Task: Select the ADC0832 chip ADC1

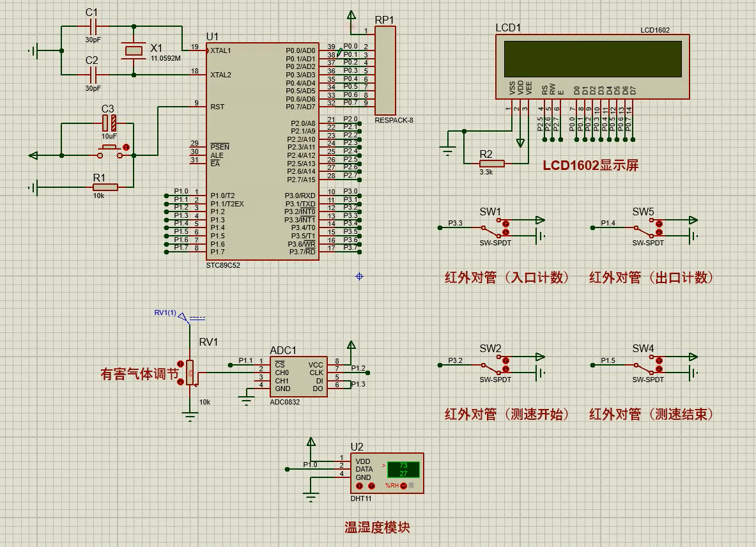Action: (x=298, y=376)
